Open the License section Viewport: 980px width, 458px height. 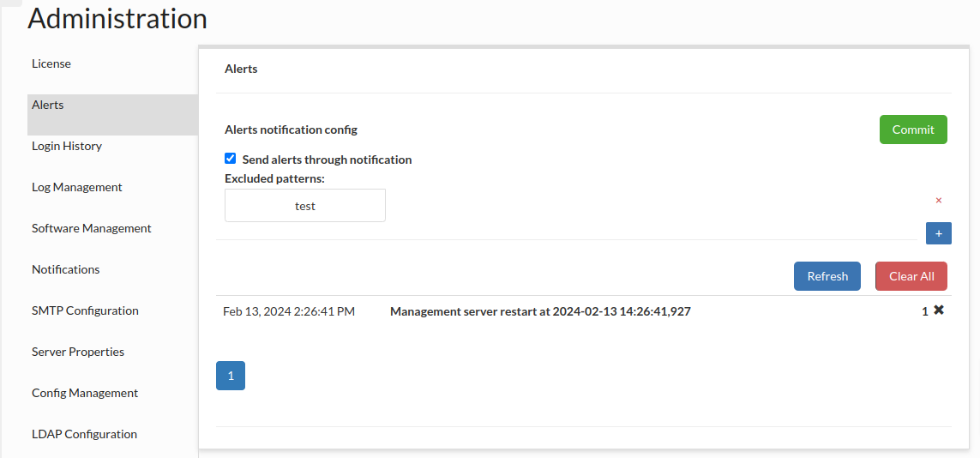point(51,64)
